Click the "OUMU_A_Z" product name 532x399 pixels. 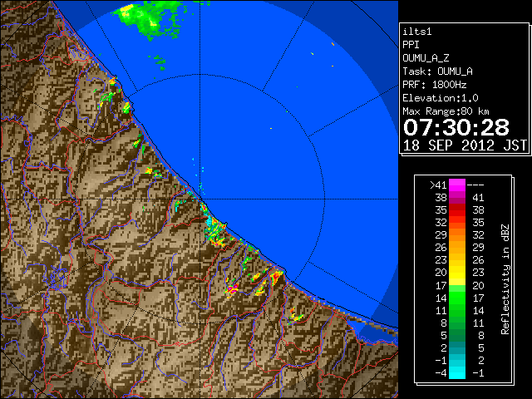coord(426,58)
